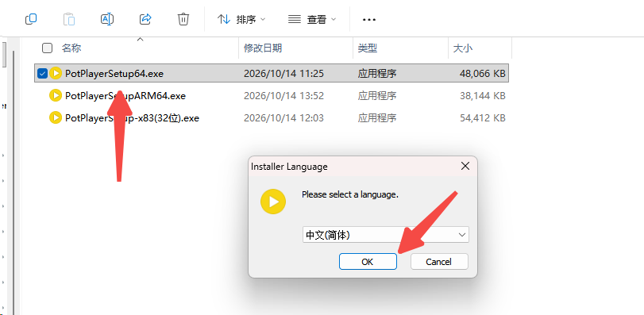Click the PotPlayerSetup64.exe yellow play icon
Image resolution: width=644 pixels, height=315 pixels.
[56, 74]
